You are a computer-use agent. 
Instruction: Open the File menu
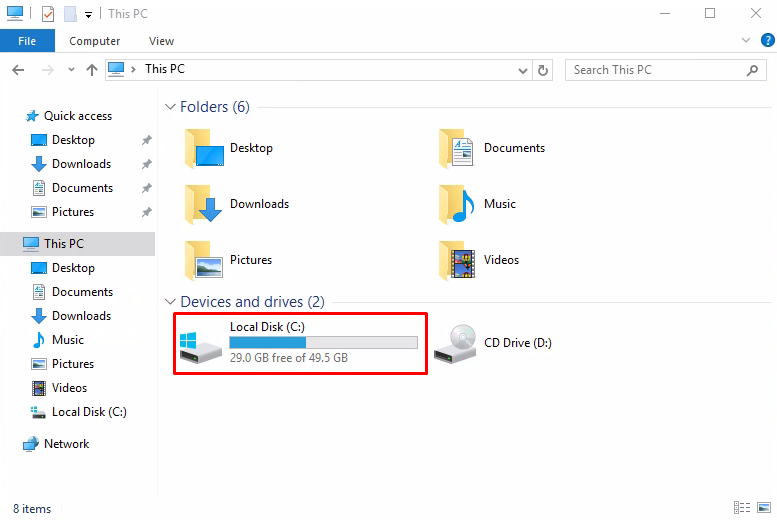tap(27, 41)
